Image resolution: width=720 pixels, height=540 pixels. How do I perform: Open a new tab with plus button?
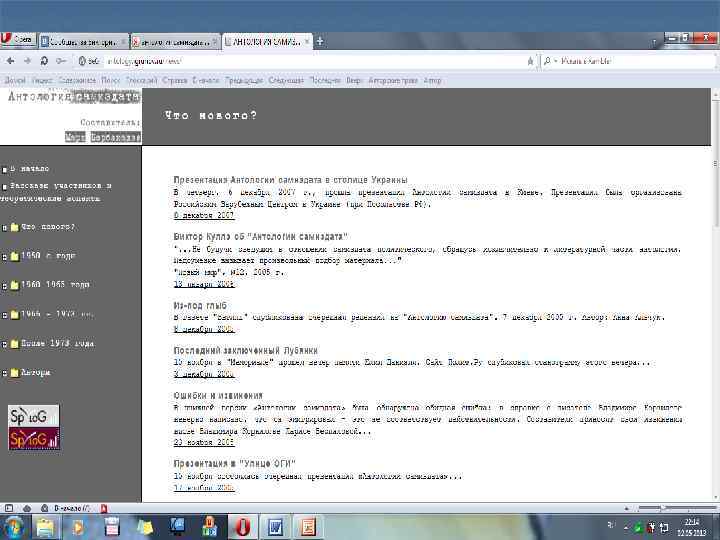[x=320, y=41]
